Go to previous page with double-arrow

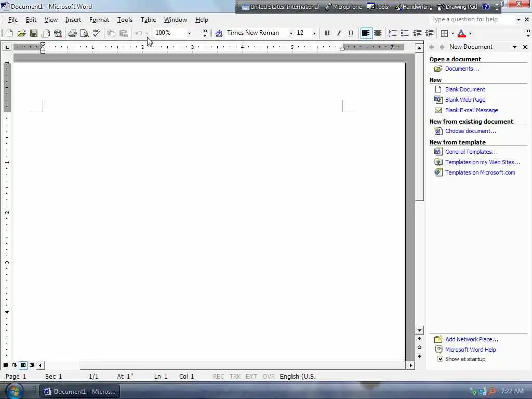pyautogui.click(x=419, y=339)
